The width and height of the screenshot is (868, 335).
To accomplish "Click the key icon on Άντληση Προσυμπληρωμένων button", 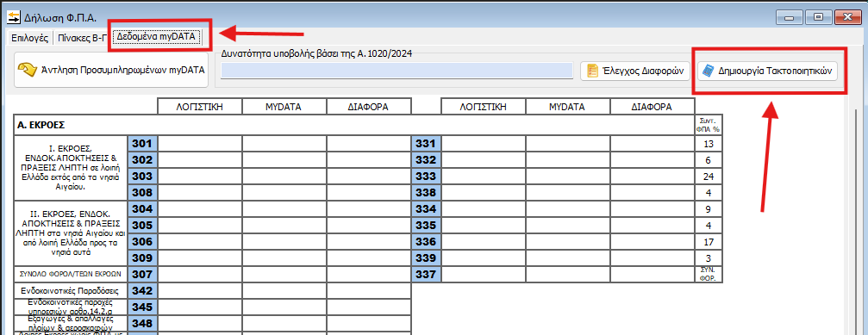I will pos(27,70).
